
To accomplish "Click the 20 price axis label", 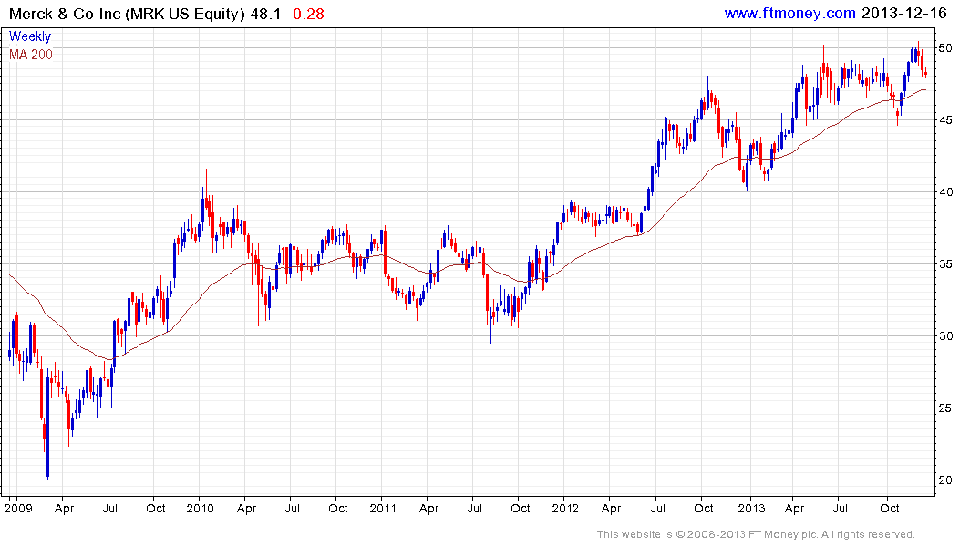I will point(945,480).
